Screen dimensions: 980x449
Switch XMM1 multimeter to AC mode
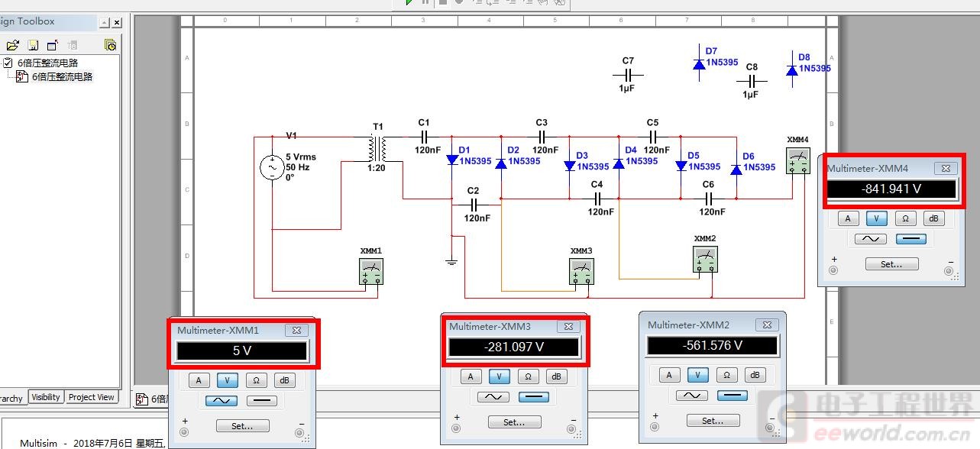pyautogui.click(x=222, y=401)
